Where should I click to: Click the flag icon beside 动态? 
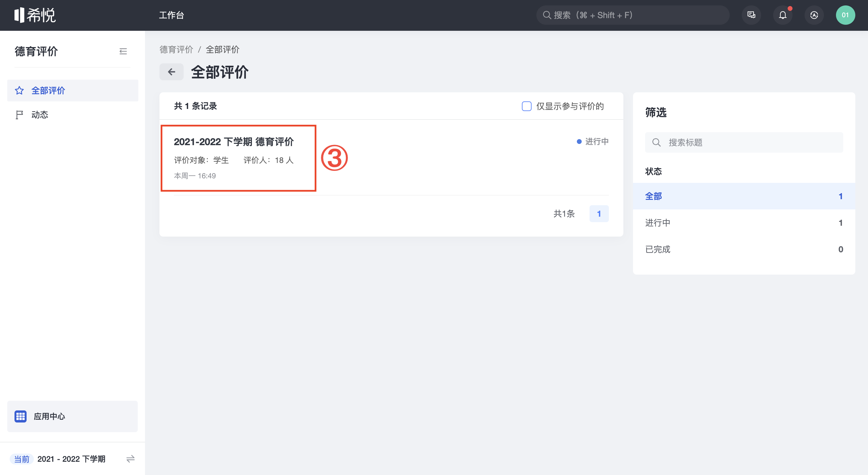pyautogui.click(x=20, y=115)
